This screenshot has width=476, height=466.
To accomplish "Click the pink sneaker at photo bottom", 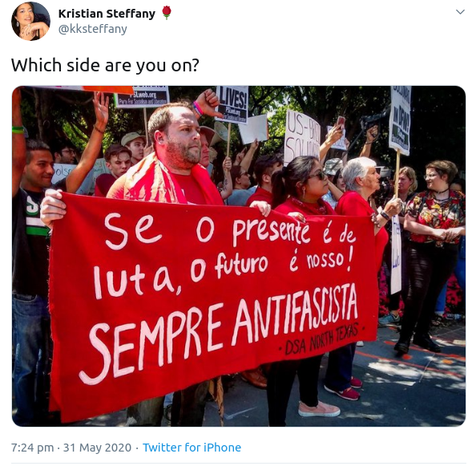I will click(x=319, y=409).
